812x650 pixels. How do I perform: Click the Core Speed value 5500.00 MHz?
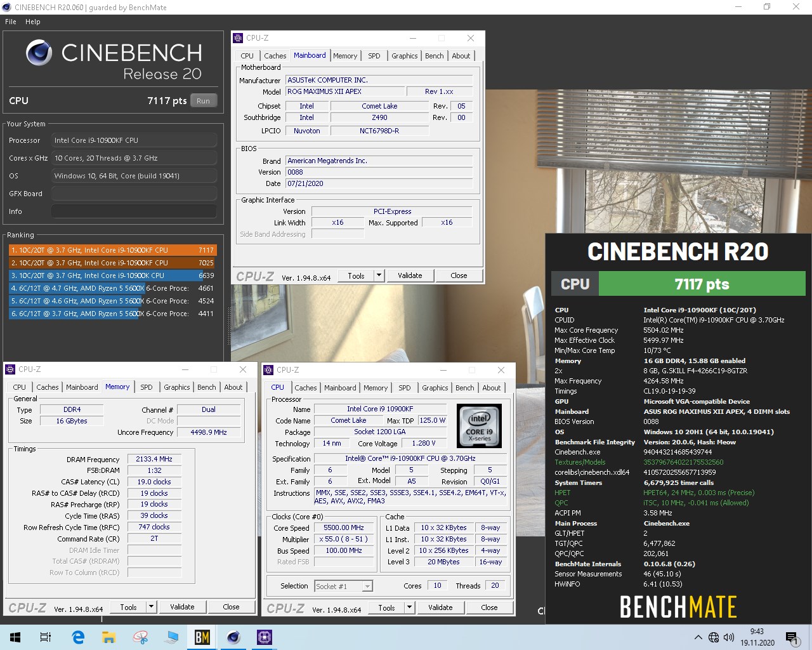click(344, 527)
